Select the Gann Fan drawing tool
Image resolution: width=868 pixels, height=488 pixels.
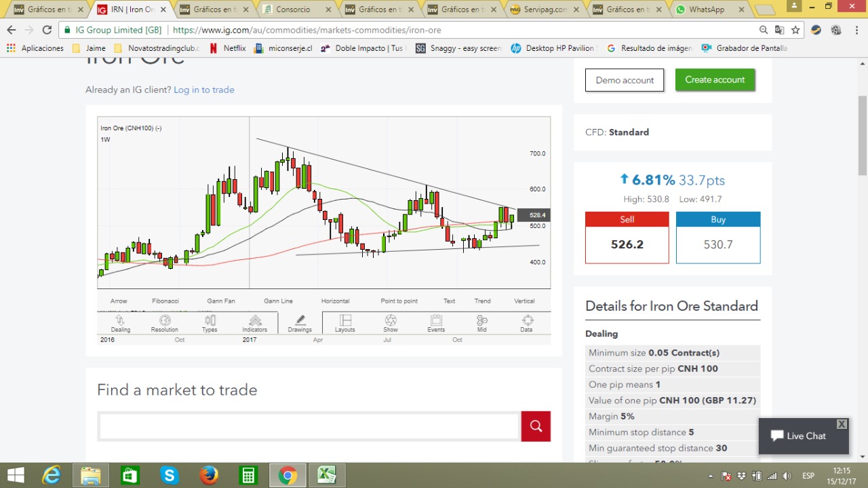click(220, 301)
